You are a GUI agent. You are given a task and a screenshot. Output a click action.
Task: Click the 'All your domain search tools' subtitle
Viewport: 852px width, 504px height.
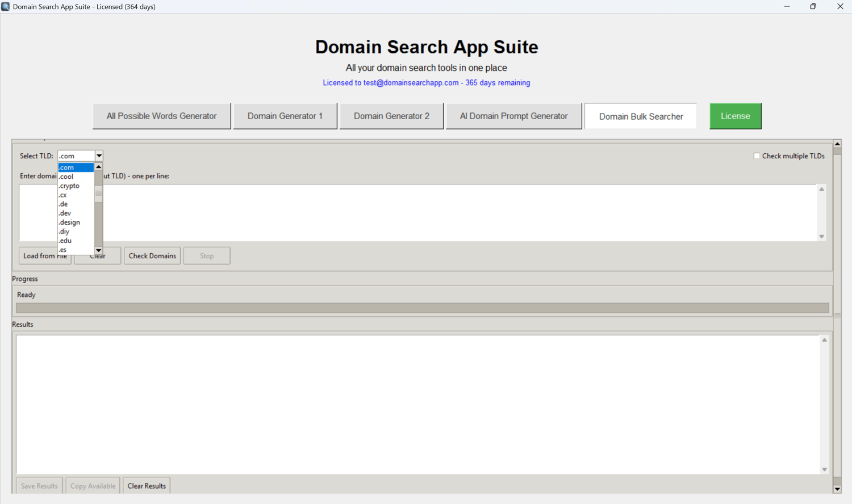pyautogui.click(x=427, y=68)
